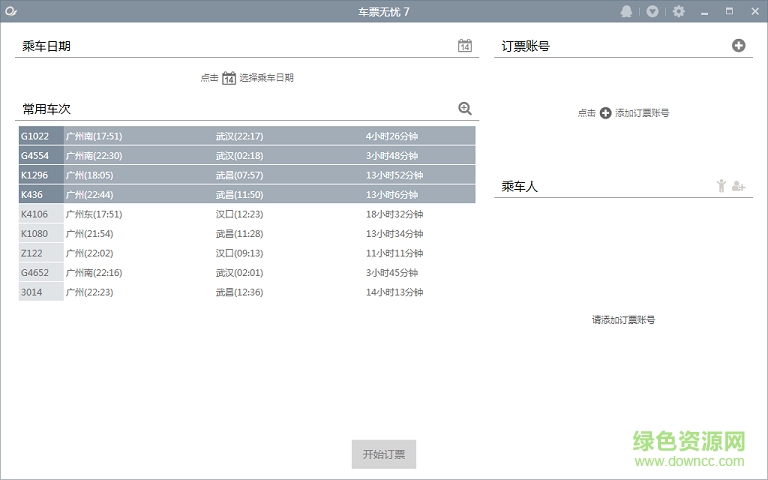Click arrival 武汉(02:18) cell
Image resolution: width=768 pixels, height=480 pixels.
tap(240, 156)
